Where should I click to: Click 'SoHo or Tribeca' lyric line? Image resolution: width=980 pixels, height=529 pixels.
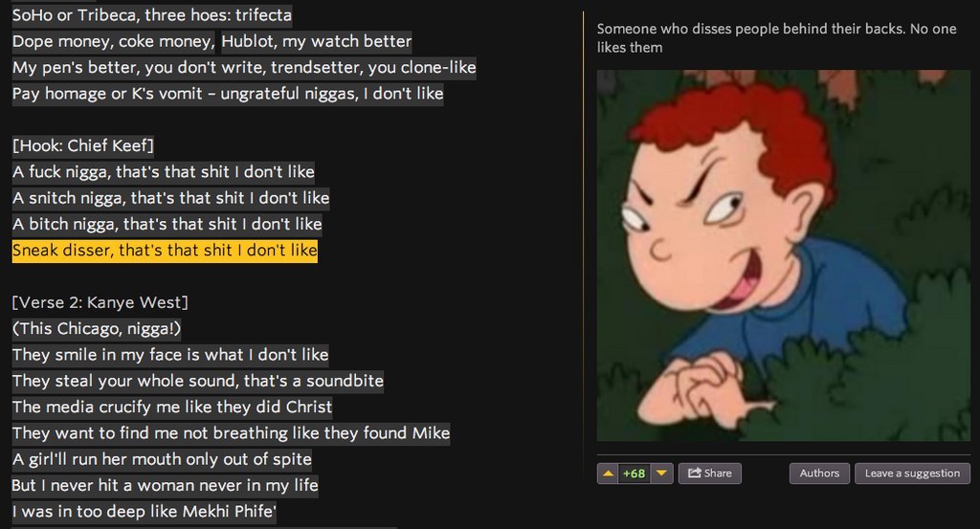[152, 15]
